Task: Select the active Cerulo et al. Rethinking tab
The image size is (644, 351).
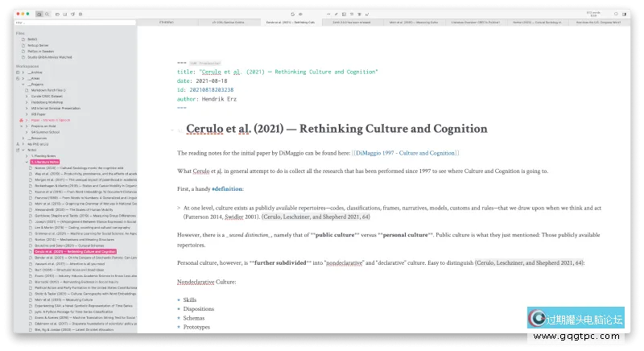Action: (291, 23)
